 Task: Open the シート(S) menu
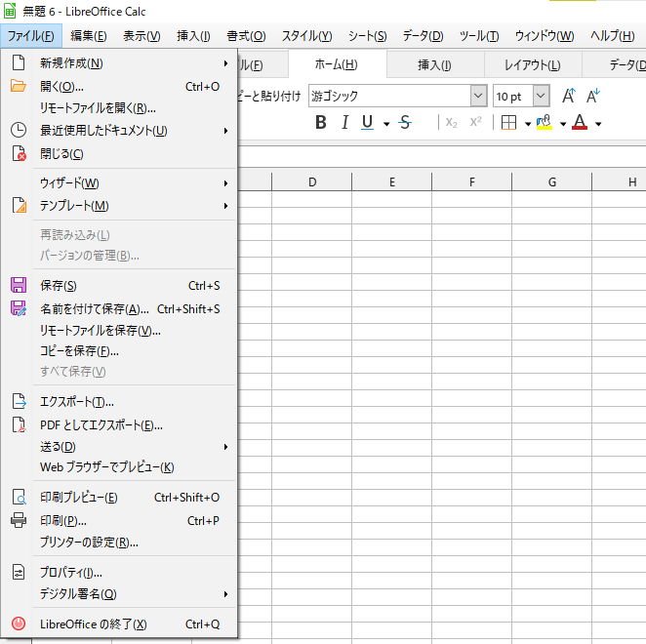coord(368,36)
